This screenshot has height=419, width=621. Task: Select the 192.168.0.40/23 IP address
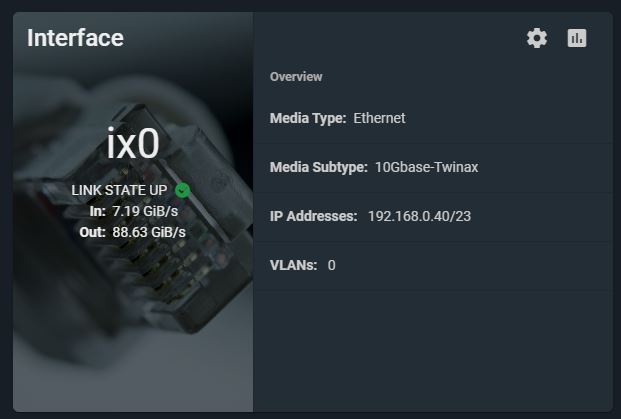pyautogui.click(x=419, y=216)
